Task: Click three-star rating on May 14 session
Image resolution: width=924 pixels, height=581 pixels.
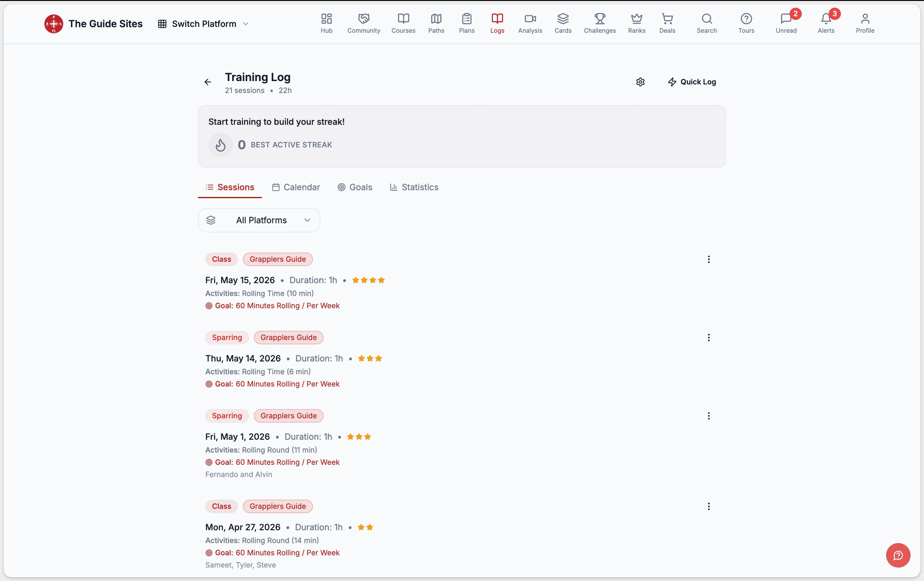Action: pyautogui.click(x=370, y=359)
